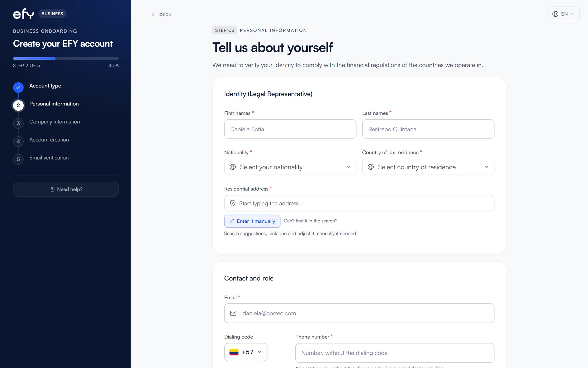This screenshot has width=588, height=368.
Task: Go to the Company information step
Action: click(54, 122)
